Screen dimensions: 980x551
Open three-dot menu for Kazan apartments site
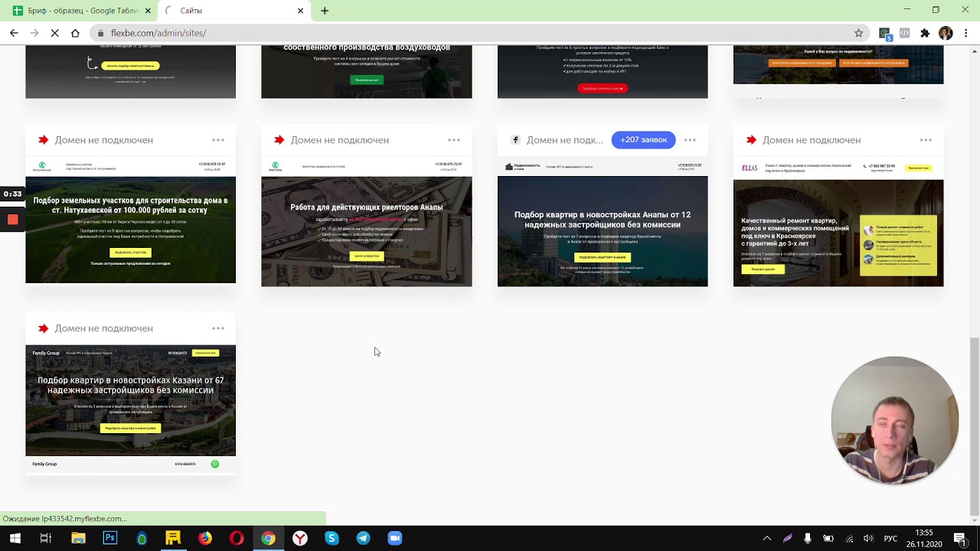pyautogui.click(x=218, y=328)
